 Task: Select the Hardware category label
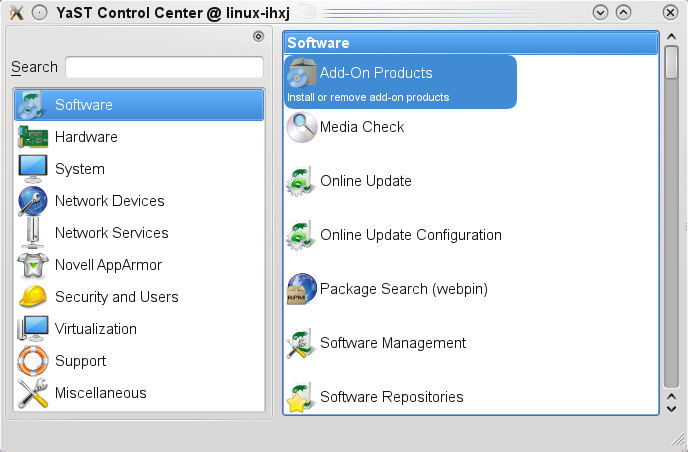pyautogui.click(x=86, y=137)
